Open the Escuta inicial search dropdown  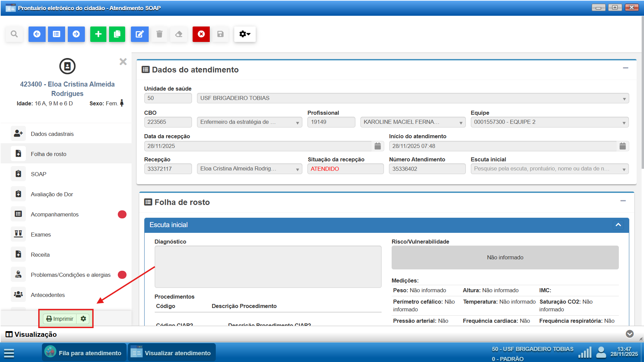pyautogui.click(x=624, y=169)
